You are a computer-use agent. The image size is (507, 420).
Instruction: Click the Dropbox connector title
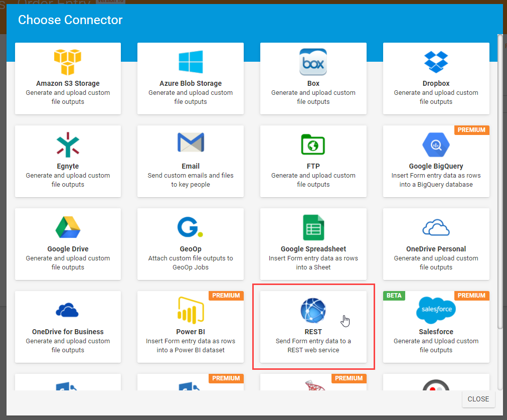(436, 83)
